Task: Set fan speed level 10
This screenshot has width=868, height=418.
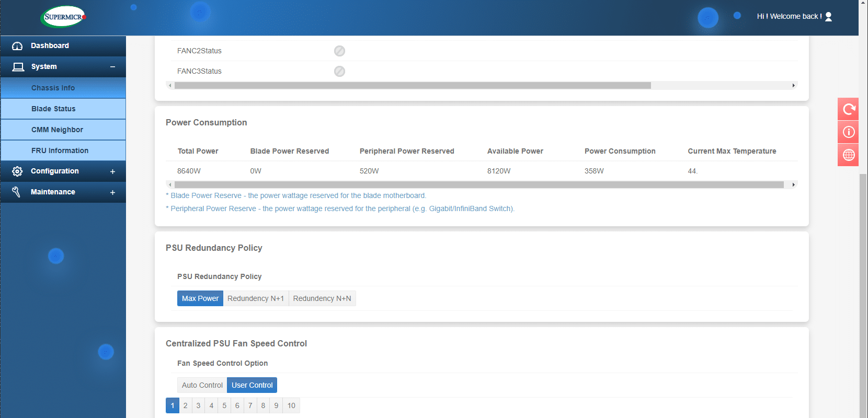Action: (291, 405)
